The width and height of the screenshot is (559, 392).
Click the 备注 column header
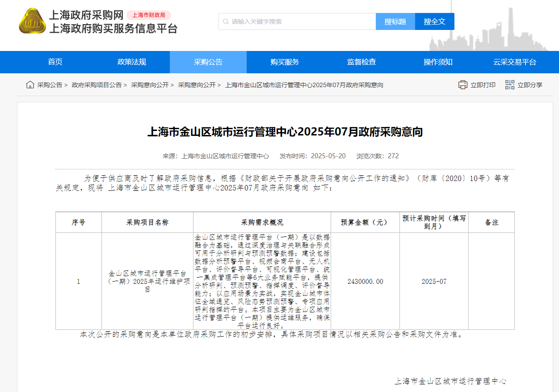492,222
